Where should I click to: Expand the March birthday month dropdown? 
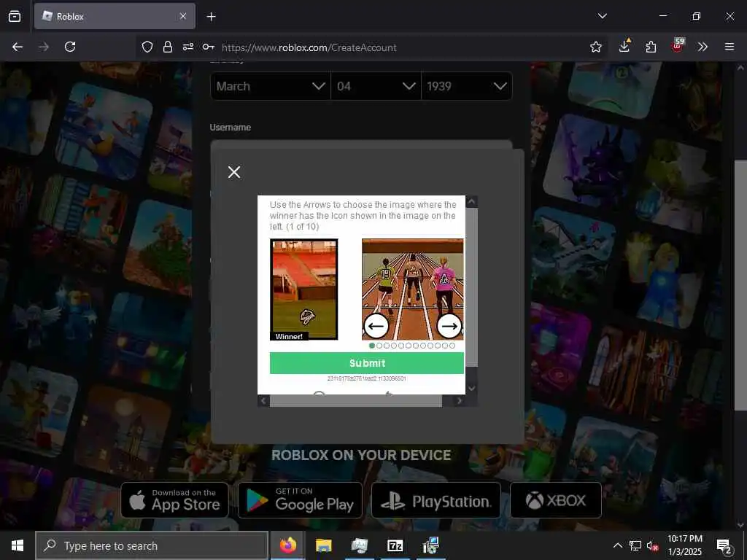tap(271, 86)
